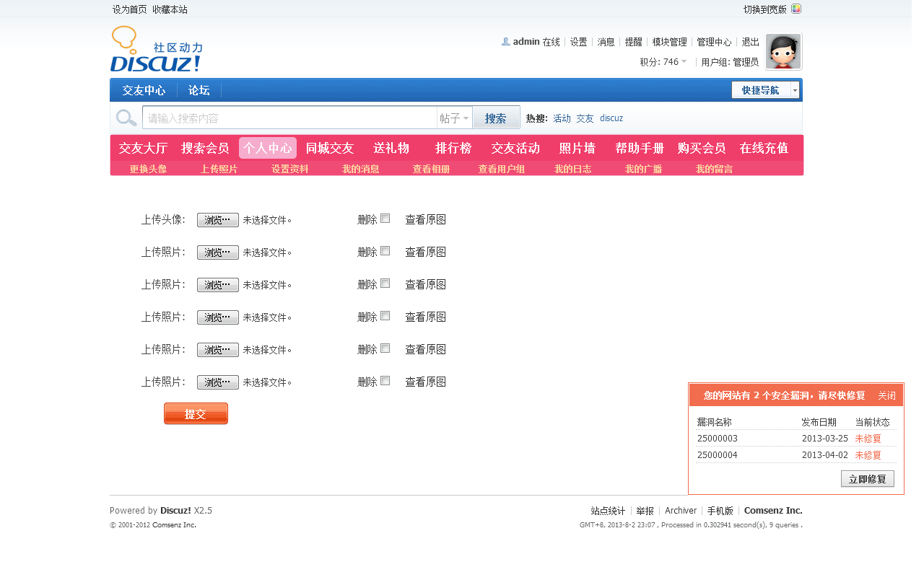Switch to the 交友大厅 tab

143,148
